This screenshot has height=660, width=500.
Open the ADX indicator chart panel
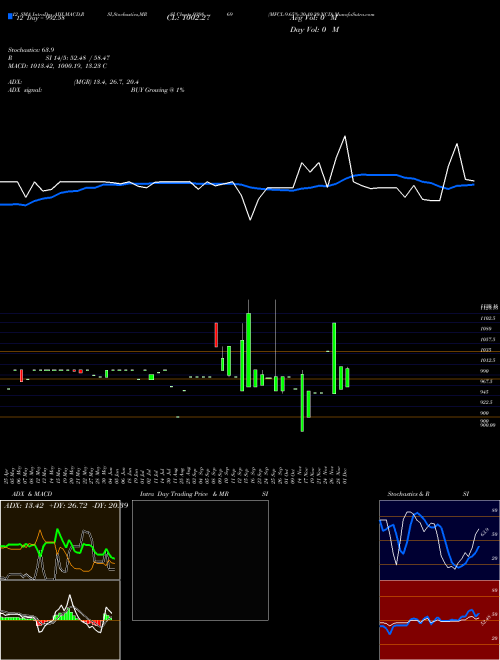tap(60, 540)
